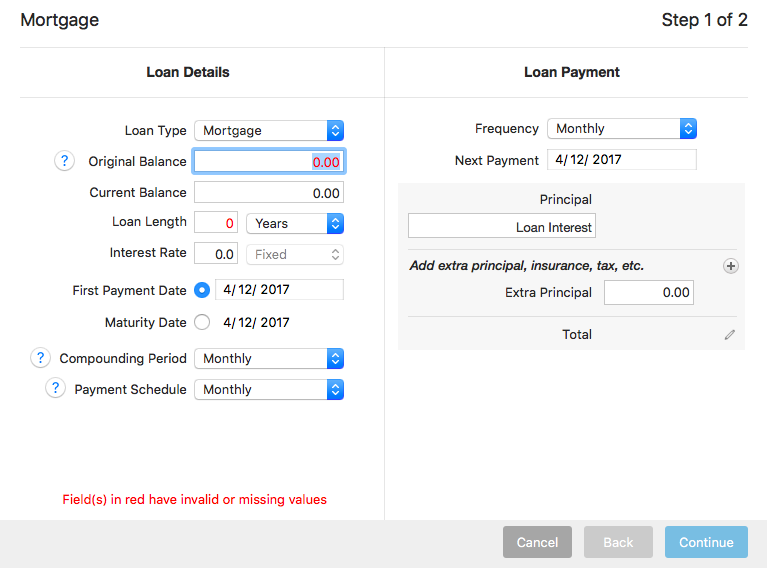This screenshot has height=568, width=767.
Task: Focus the Interest Rate value field
Action: click(x=216, y=254)
